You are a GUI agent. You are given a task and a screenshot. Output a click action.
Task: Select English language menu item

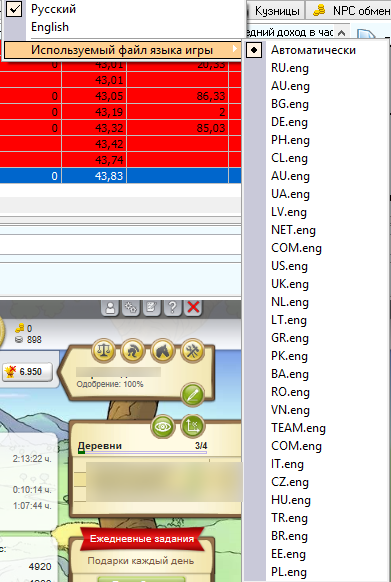coord(50,27)
